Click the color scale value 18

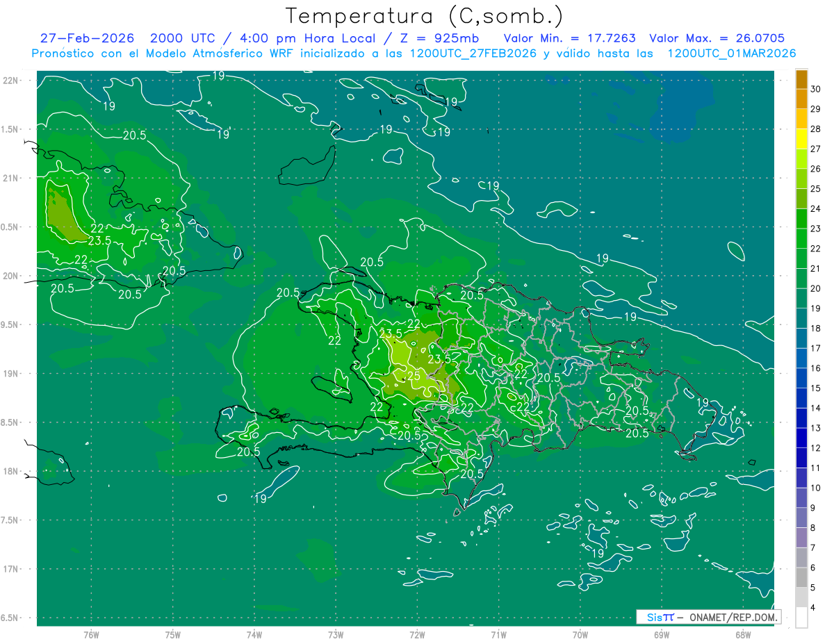click(817, 328)
